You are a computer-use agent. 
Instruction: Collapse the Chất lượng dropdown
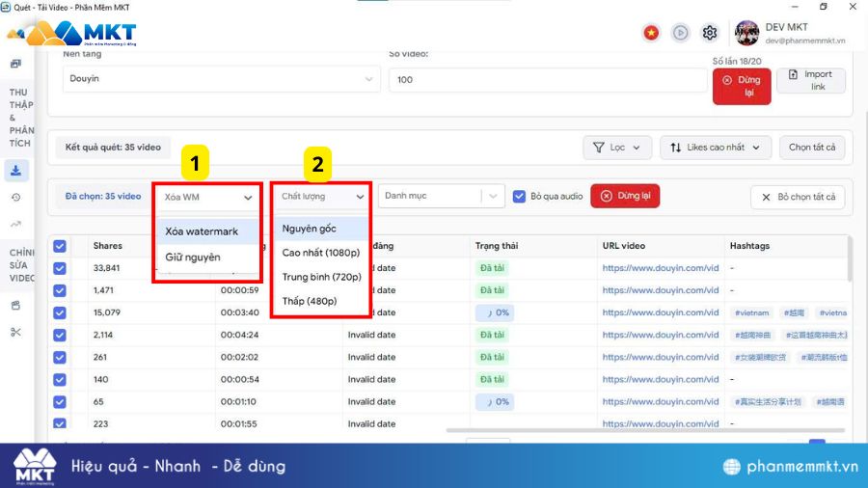tap(322, 197)
